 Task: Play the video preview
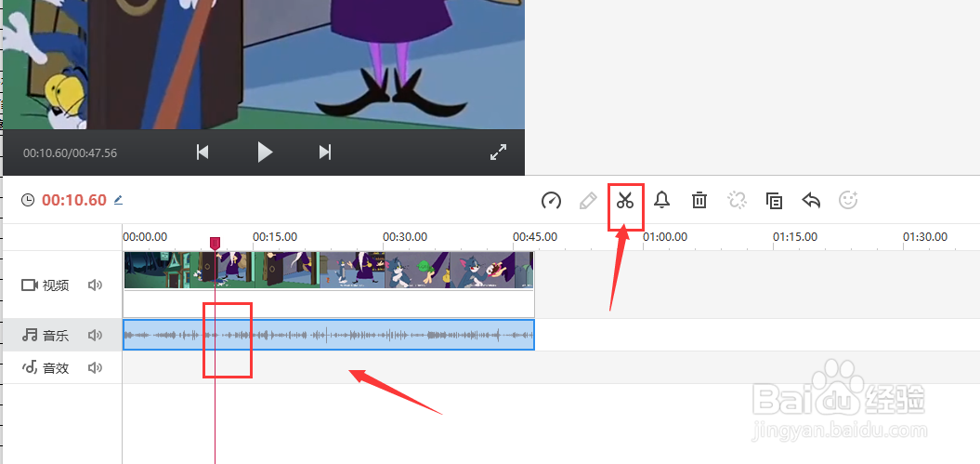[265, 152]
